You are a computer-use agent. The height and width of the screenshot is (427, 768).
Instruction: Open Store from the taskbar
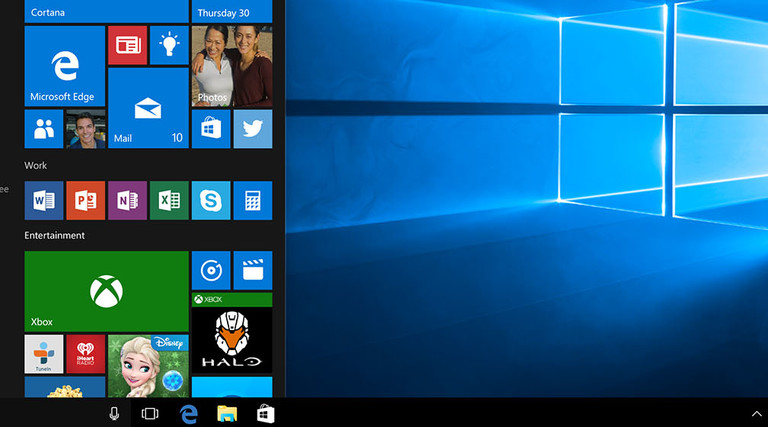pyautogui.click(x=265, y=414)
